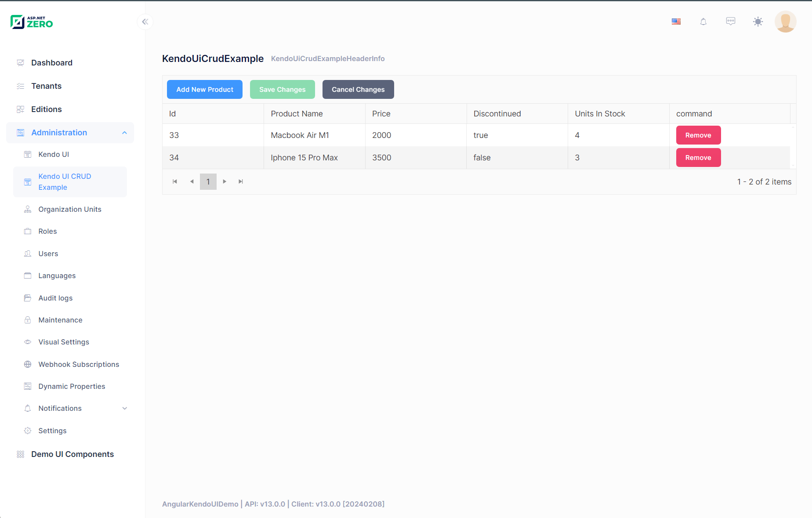
Task: Navigate to the Dashboard menu item
Action: click(x=52, y=62)
